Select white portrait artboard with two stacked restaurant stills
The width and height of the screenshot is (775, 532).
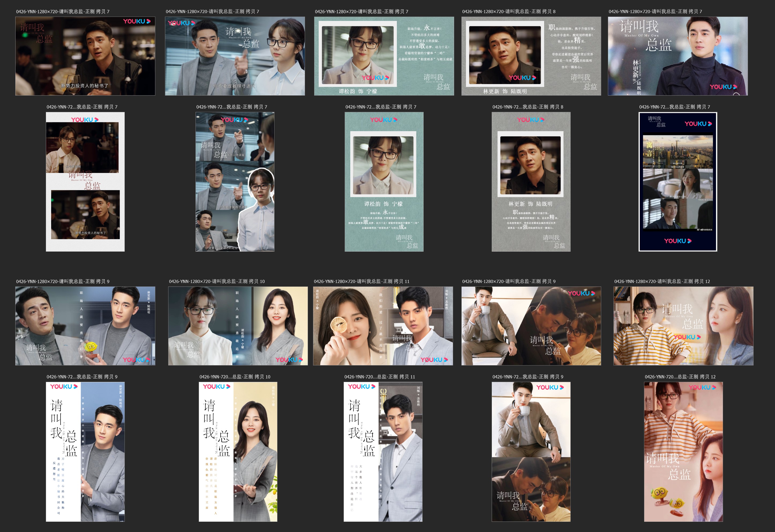click(85, 182)
